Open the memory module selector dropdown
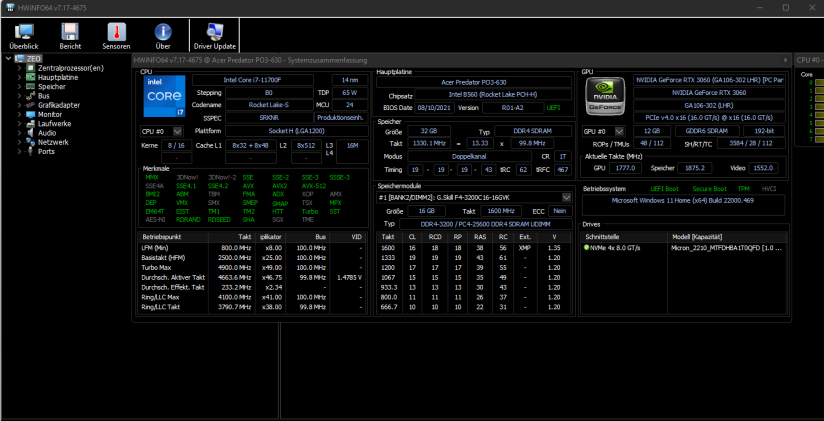Image resolution: width=824 pixels, height=421 pixels. tap(566, 198)
